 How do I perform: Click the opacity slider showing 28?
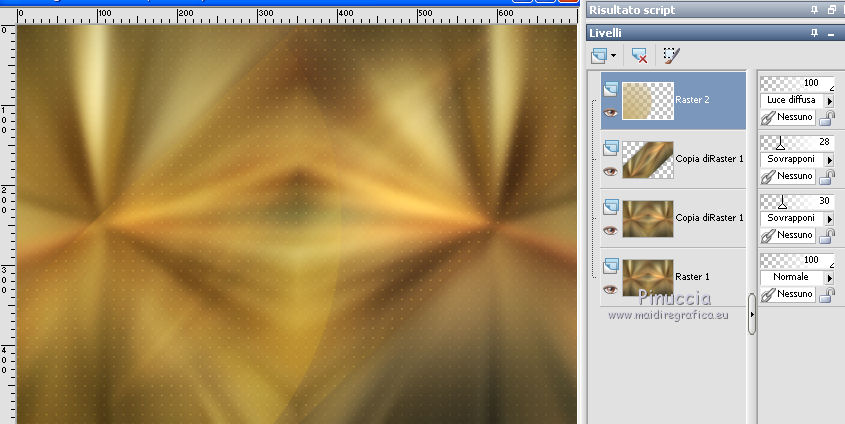[797, 142]
